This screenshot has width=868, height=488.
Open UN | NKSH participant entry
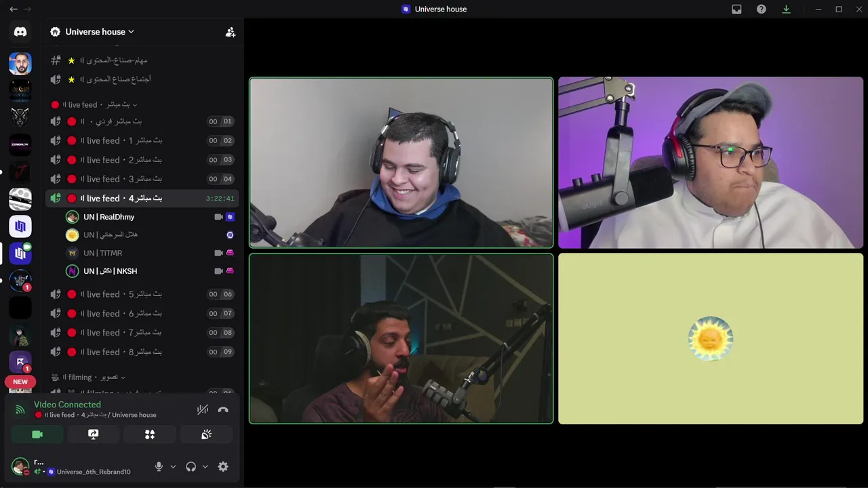coord(150,271)
